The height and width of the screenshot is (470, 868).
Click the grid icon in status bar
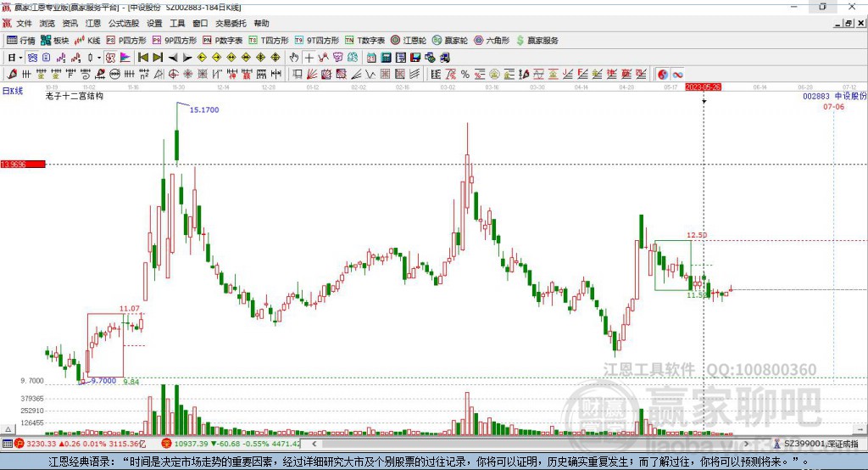(7, 444)
